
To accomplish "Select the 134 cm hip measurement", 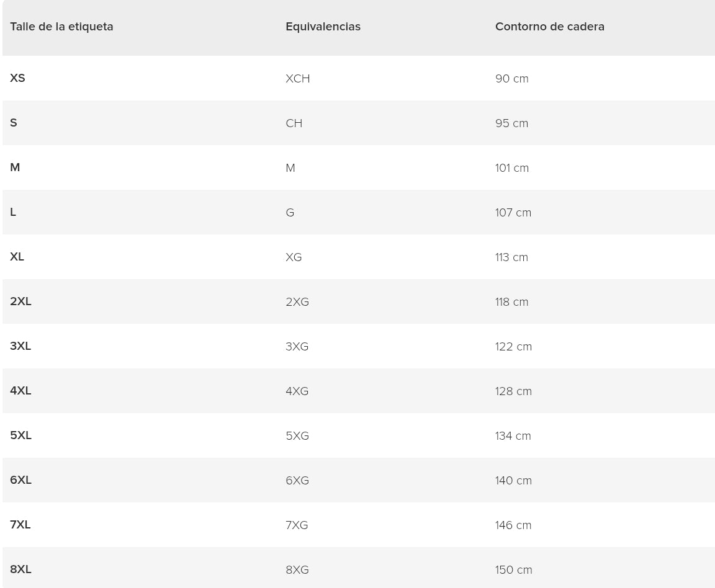I will point(513,436).
